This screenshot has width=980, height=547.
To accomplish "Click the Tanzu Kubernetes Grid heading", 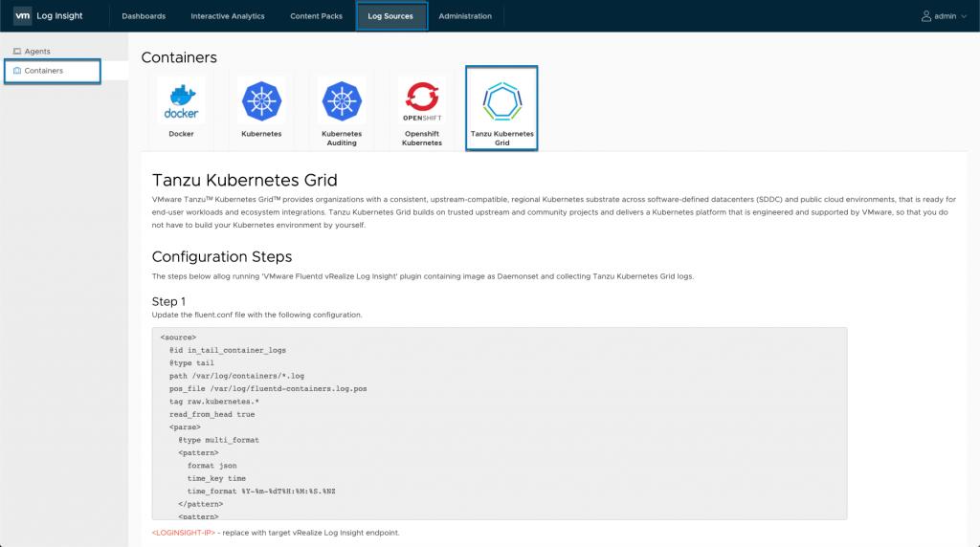I will (244, 180).
